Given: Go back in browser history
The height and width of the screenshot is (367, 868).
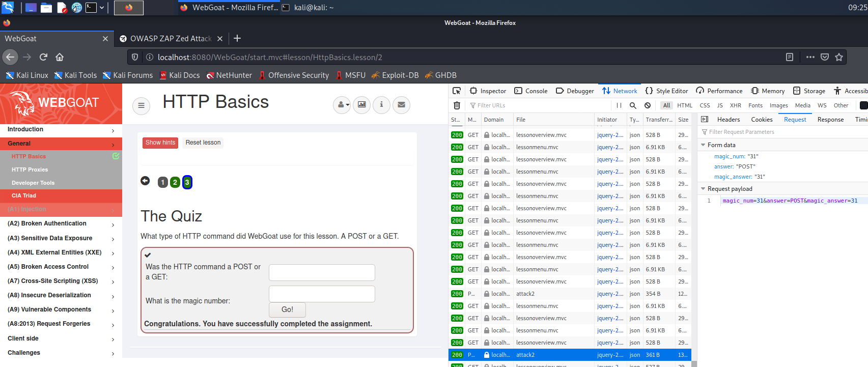Looking at the screenshot, I should [10, 57].
